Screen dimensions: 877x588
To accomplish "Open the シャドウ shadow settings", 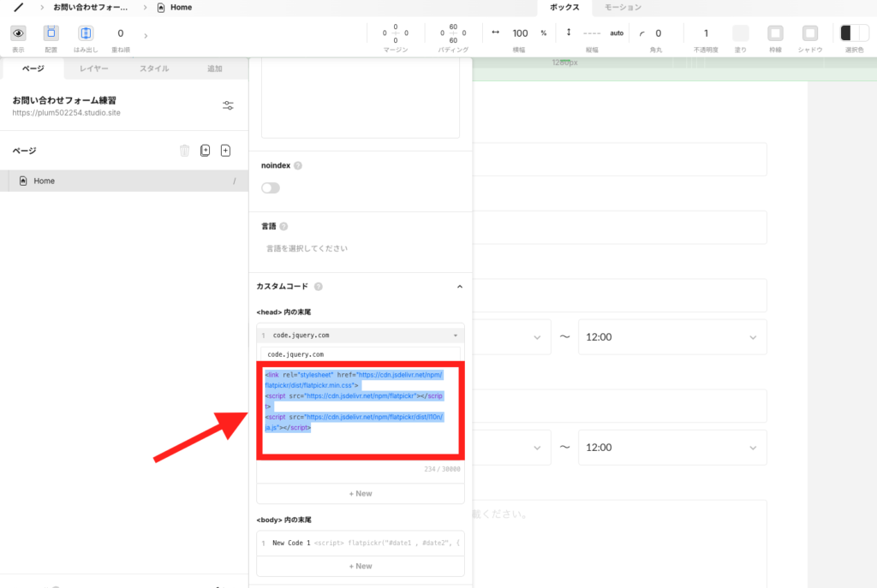I will (810, 33).
